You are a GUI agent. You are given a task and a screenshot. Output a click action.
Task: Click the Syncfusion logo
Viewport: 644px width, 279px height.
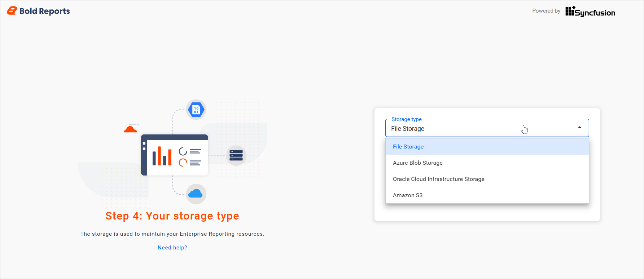tap(590, 12)
